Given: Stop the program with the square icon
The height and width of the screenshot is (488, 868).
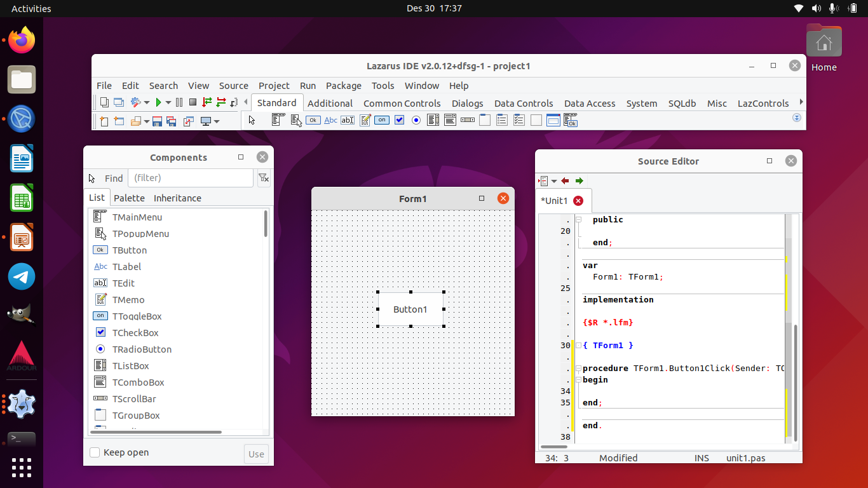Looking at the screenshot, I should point(193,102).
